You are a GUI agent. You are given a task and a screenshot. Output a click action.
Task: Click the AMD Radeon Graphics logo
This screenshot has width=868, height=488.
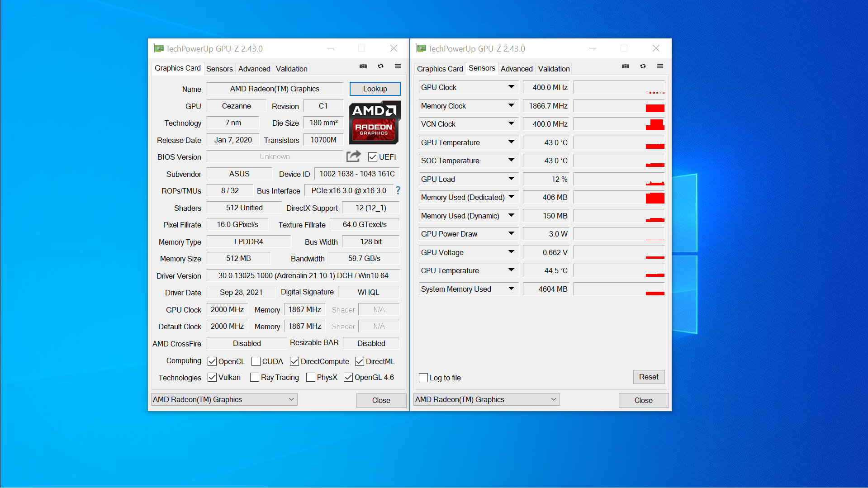(375, 123)
